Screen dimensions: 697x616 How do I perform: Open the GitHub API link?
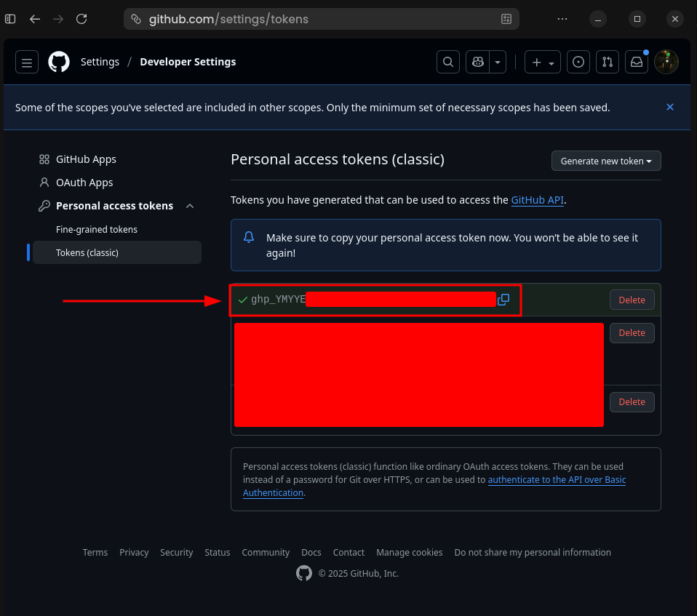(538, 200)
